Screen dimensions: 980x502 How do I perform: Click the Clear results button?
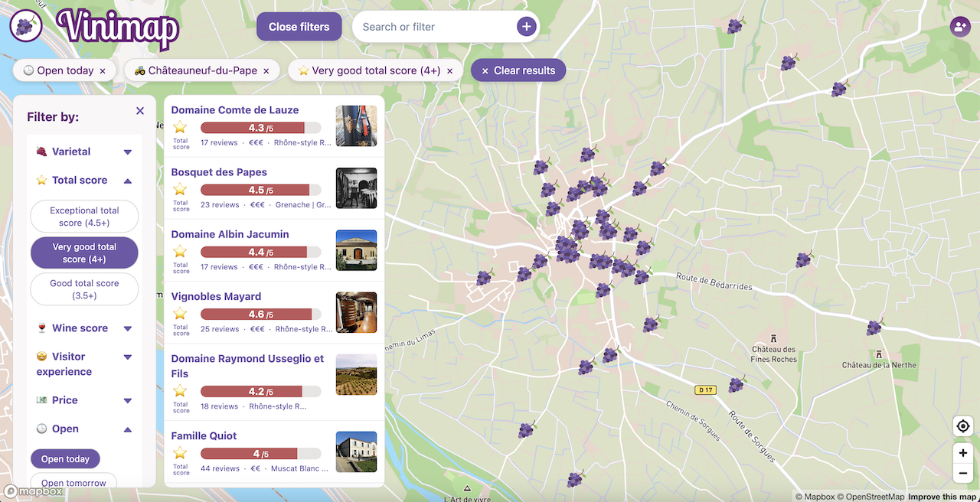(x=518, y=70)
